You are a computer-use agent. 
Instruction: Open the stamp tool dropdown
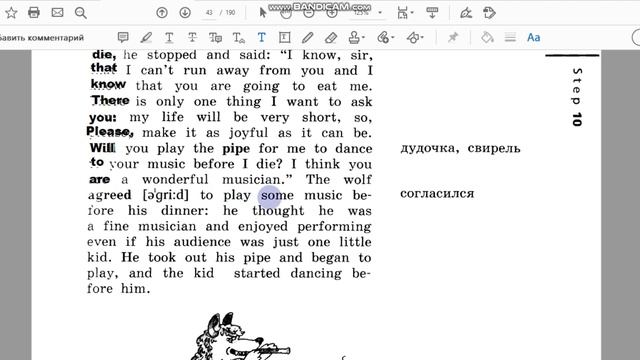point(356,38)
